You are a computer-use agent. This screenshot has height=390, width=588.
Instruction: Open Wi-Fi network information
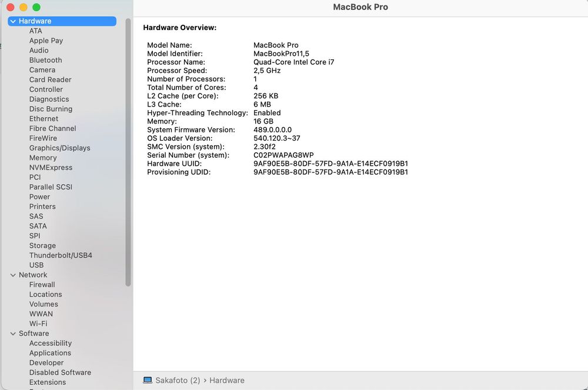38,324
